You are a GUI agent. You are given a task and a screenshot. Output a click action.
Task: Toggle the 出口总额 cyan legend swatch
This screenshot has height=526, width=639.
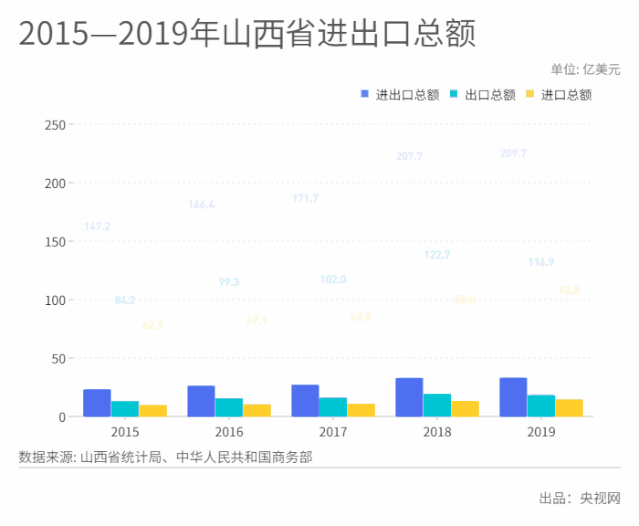click(x=454, y=94)
